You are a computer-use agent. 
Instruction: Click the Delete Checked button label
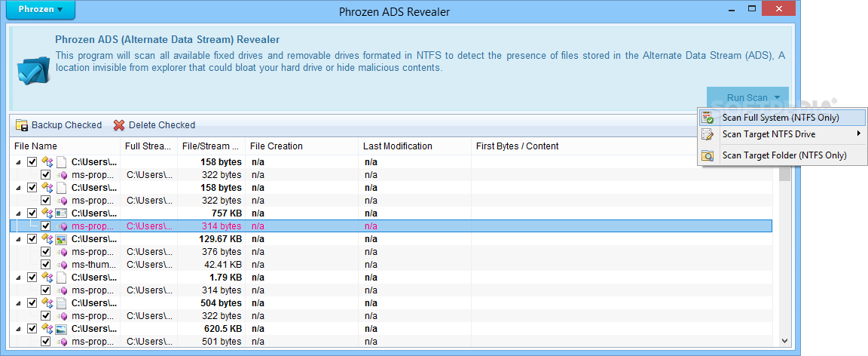(x=162, y=124)
